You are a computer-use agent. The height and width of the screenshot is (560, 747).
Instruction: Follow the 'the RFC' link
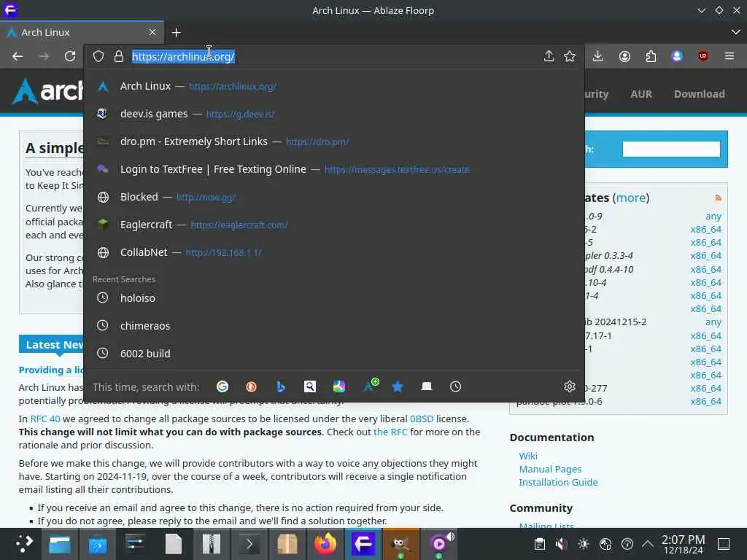390,432
